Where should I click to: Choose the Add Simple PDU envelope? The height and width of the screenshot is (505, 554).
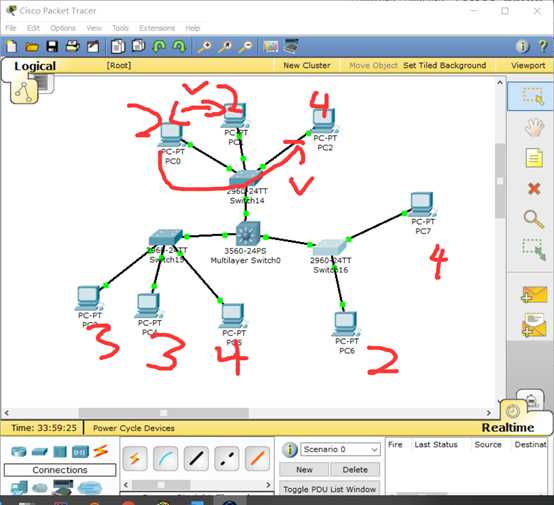(x=534, y=295)
